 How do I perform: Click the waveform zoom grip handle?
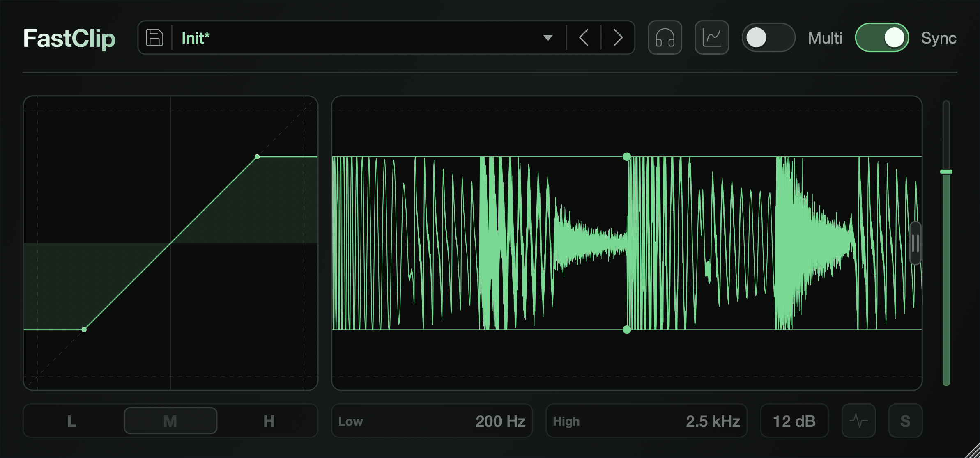[916, 243]
